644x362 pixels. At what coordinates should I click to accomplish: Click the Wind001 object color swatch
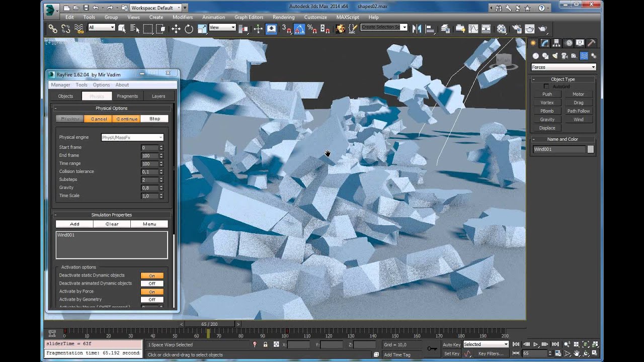click(x=590, y=149)
